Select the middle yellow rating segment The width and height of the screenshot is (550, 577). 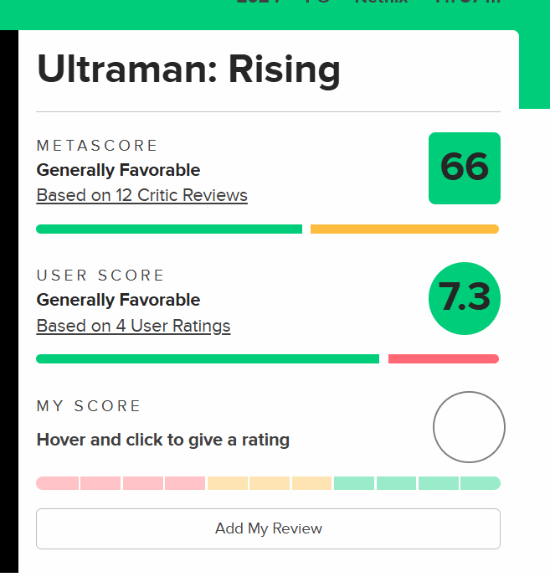[270, 483]
